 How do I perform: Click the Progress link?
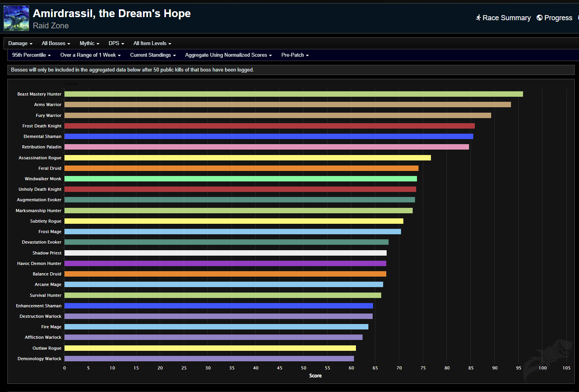pos(558,17)
